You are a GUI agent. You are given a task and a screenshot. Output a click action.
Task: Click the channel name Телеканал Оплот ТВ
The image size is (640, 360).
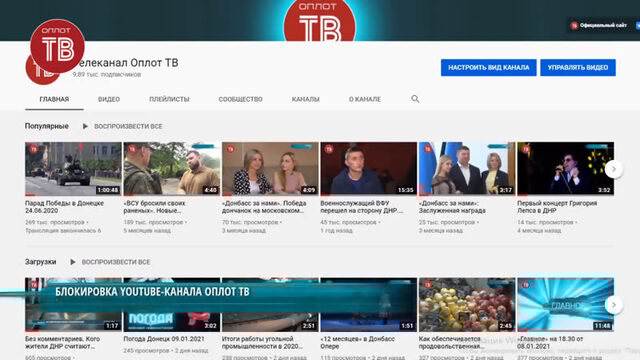pyautogui.click(x=127, y=63)
